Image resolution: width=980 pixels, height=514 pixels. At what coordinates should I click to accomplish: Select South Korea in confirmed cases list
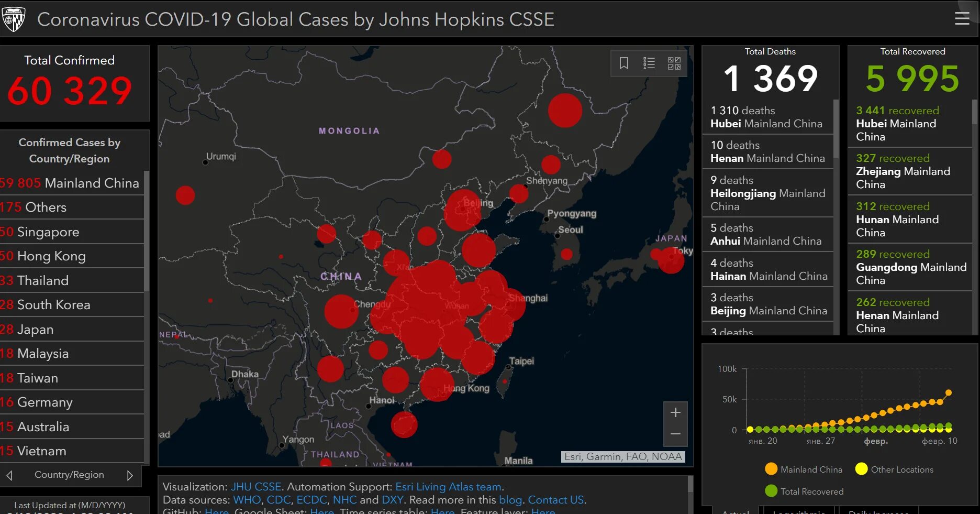coord(72,304)
